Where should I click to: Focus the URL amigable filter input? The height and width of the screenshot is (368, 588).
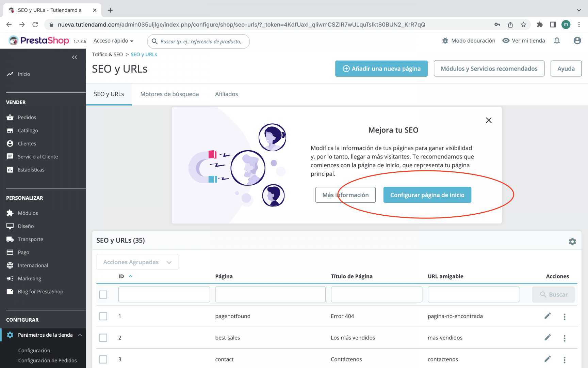click(473, 294)
